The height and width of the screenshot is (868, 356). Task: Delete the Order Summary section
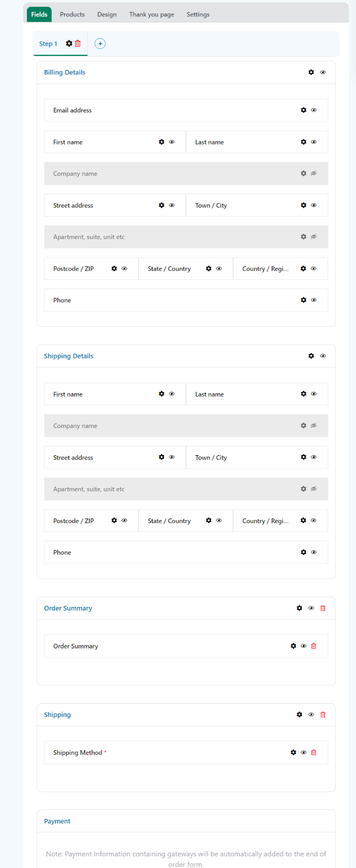[x=323, y=608]
